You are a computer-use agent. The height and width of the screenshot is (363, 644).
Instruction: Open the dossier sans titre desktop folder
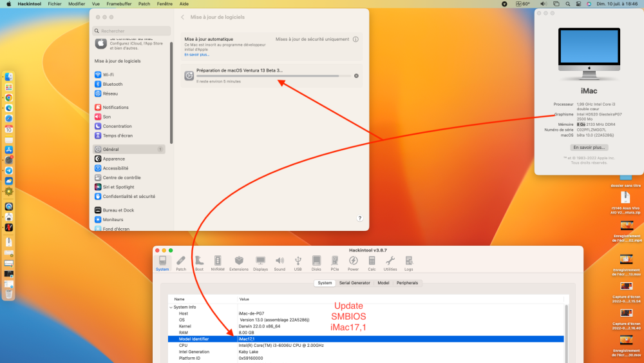[x=625, y=181]
